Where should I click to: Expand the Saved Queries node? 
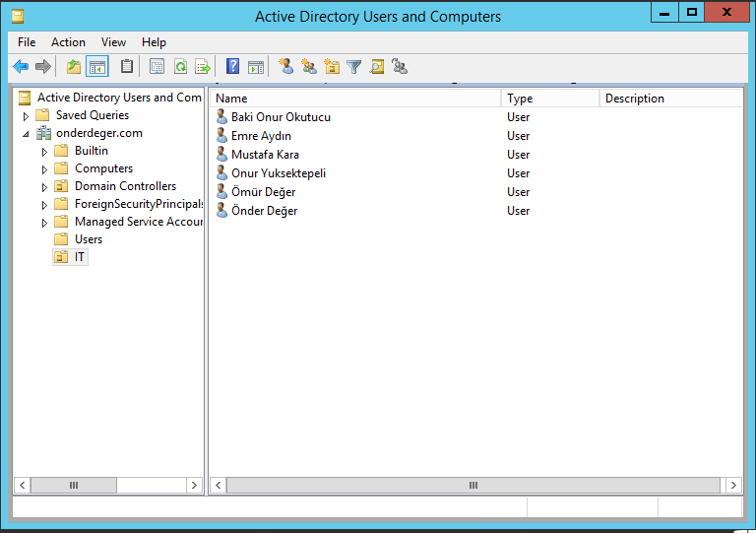26,116
